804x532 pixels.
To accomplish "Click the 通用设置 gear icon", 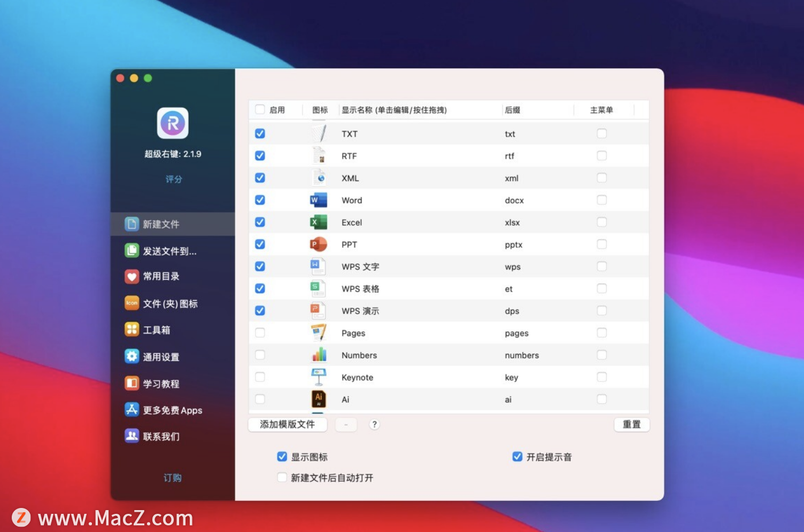I will tap(132, 356).
